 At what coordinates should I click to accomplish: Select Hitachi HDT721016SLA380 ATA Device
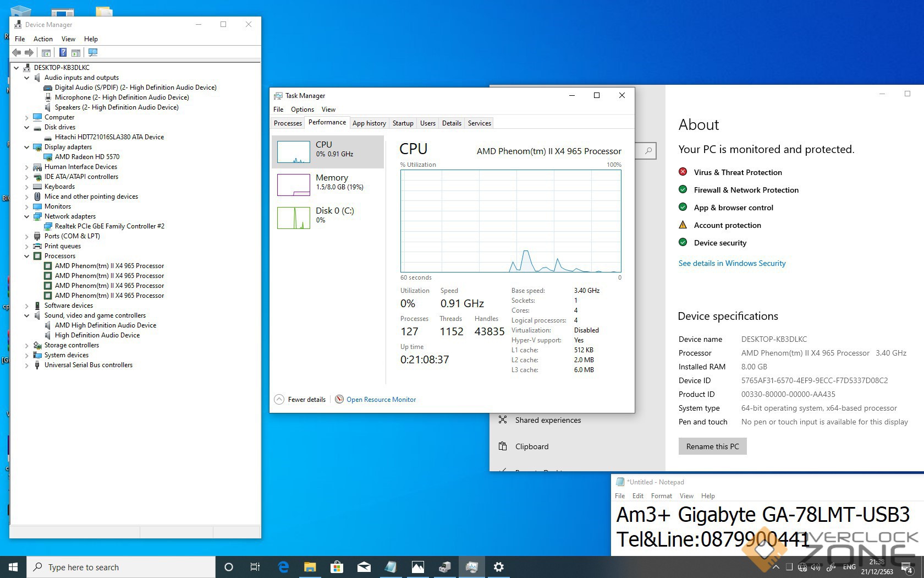pyautogui.click(x=109, y=137)
